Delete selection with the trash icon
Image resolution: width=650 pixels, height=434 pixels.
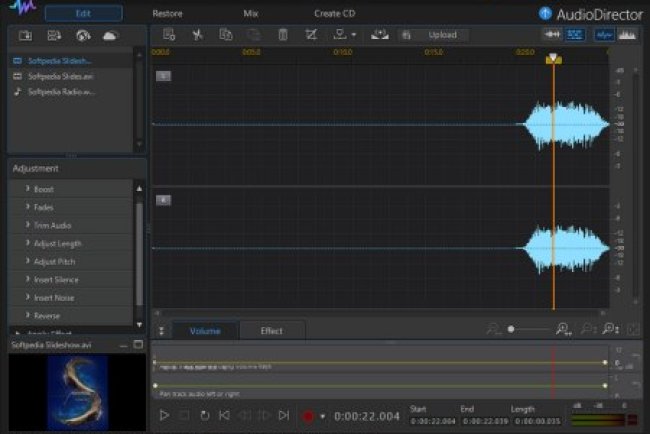[283, 35]
